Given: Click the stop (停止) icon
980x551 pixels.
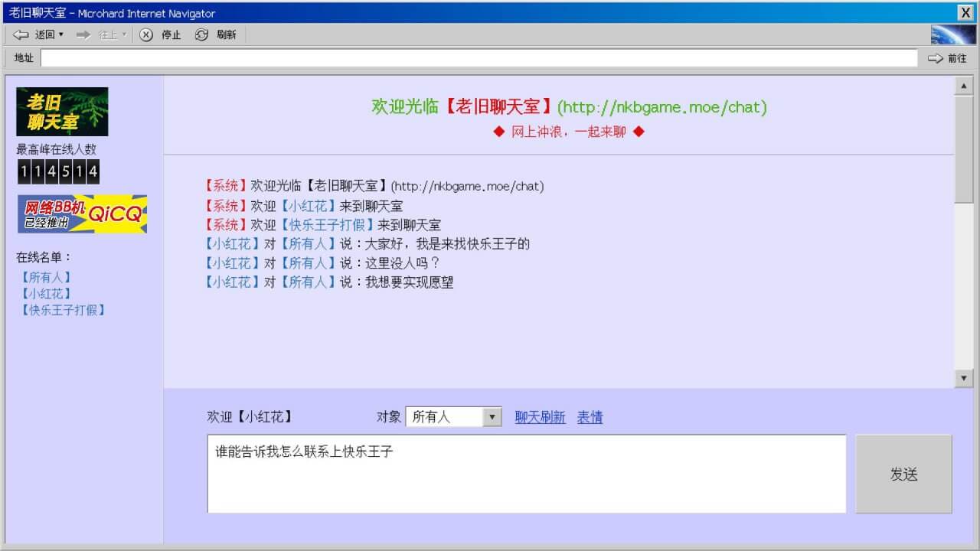Looking at the screenshot, I should 146,34.
